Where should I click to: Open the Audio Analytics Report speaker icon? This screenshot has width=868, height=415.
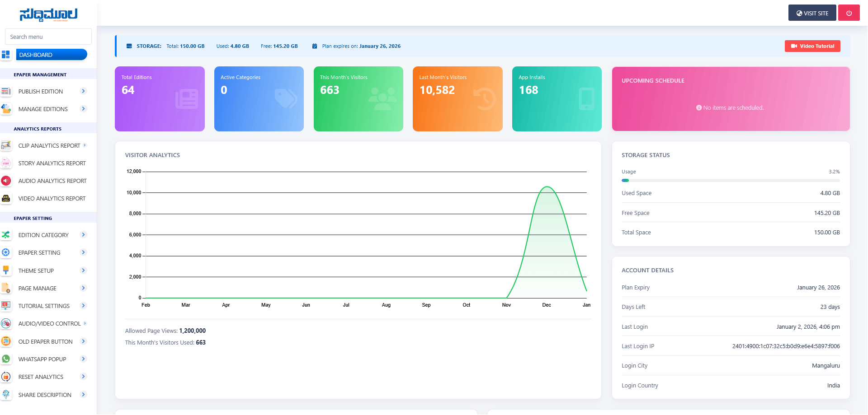[6, 181]
